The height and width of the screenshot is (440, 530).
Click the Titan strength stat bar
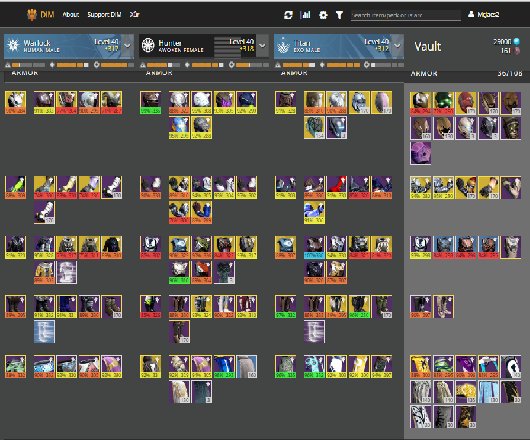(384, 65)
